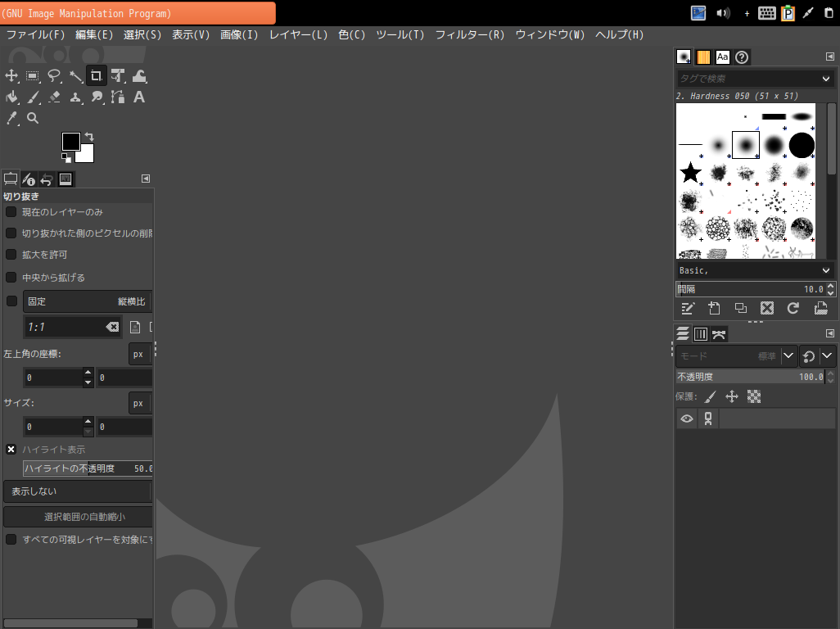Toggle the layer visibility eye icon
Viewport: 840px width, 629px height.
coord(687,419)
